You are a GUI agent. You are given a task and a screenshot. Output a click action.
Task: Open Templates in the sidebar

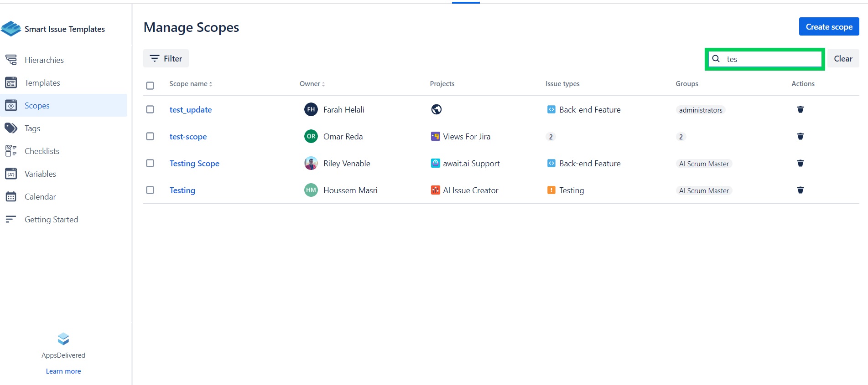coord(42,82)
